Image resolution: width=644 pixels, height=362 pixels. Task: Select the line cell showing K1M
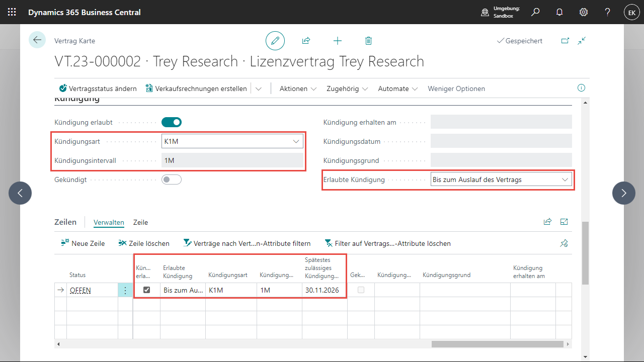pyautogui.click(x=230, y=290)
